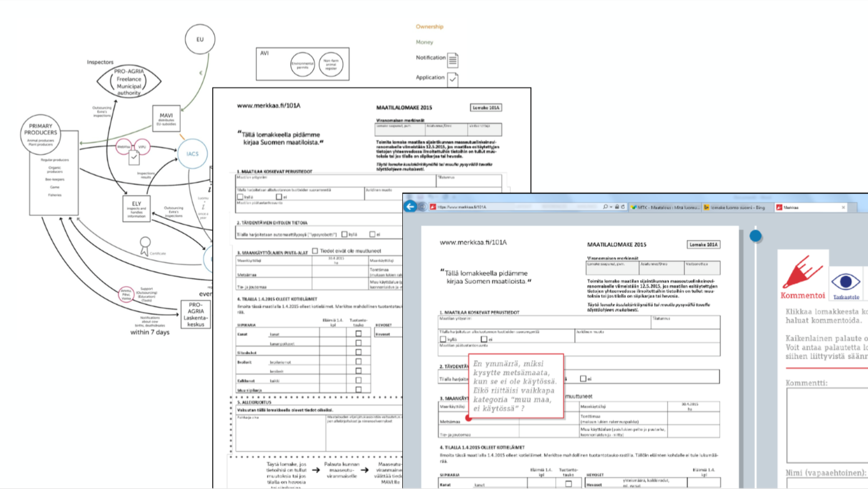Click the EU circle in the diagram

tap(200, 39)
